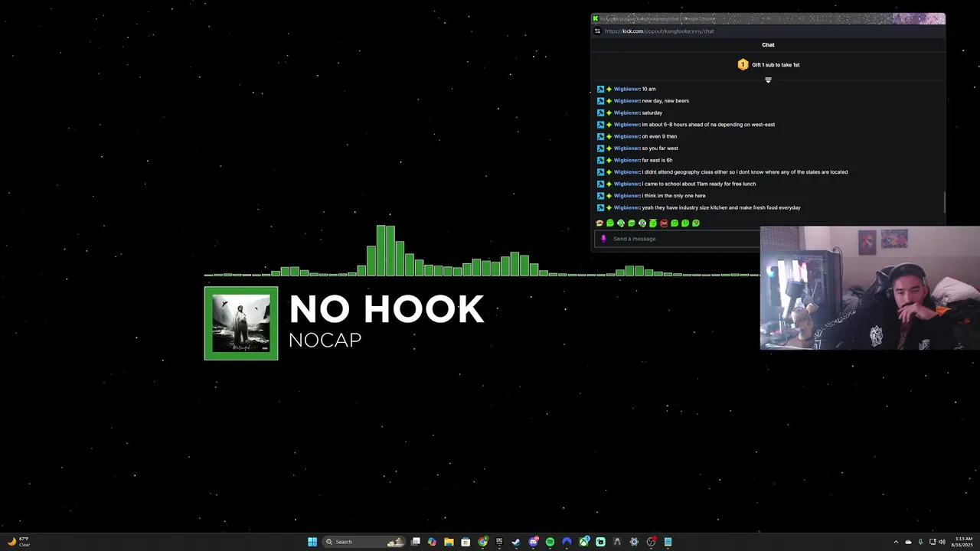Image resolution: width=980 pixels, height=551 pixels.
Task: Click the NO HOOK album art thumbnail
Action: [241, 323]
